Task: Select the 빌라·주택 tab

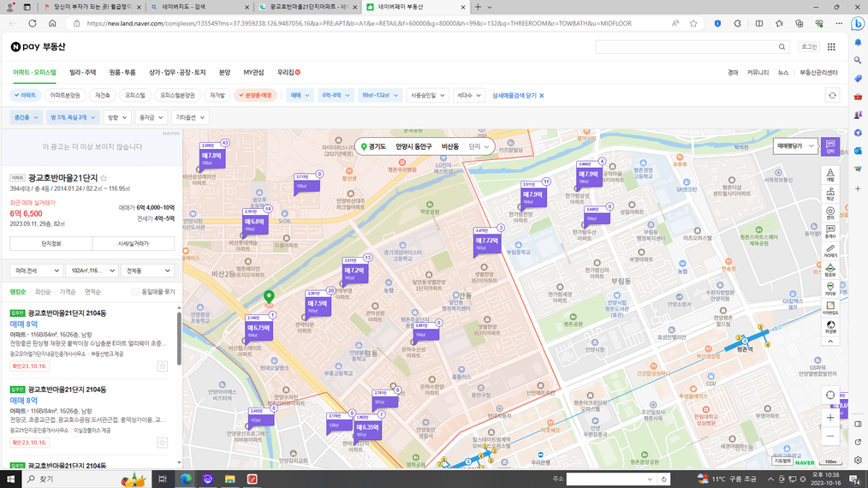Action: click(x=82, y=73)
